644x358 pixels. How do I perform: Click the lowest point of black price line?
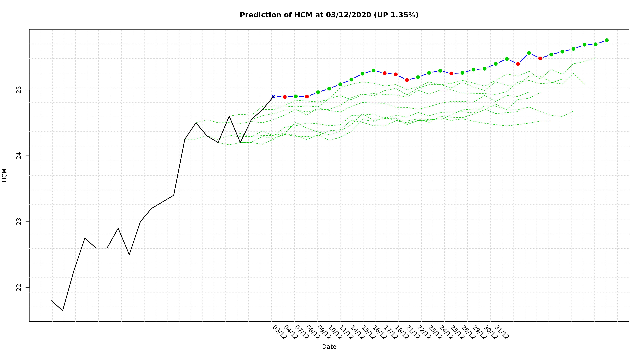coord(62,311)
